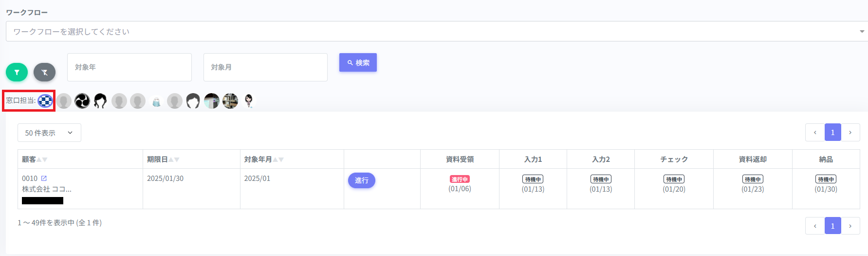Select the bob-cut hair silhouette avatar
The height and width of the screenshot is (256, 868).
point(193,101)
